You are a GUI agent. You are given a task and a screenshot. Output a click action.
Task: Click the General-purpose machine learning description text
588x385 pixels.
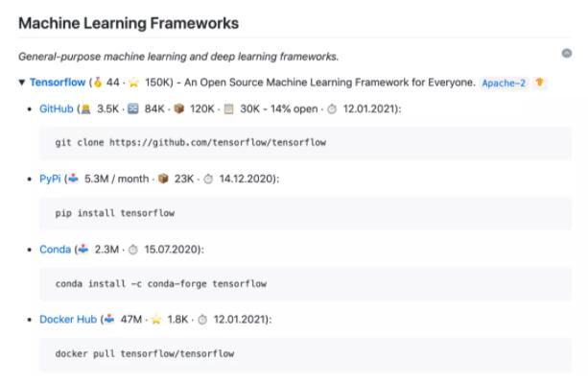(178, 57)
